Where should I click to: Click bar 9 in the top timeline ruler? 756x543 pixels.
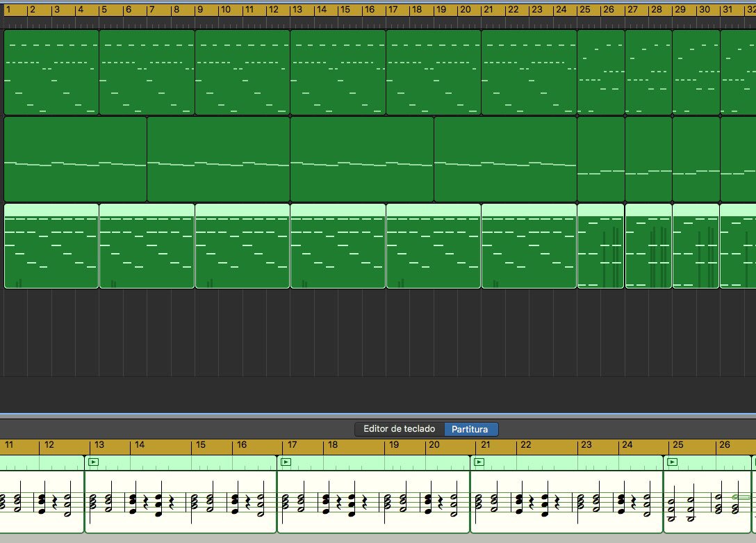200,9
